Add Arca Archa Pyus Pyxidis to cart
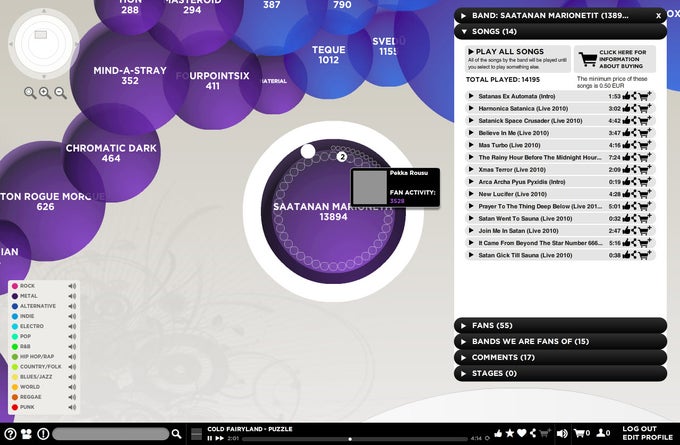 645,182
